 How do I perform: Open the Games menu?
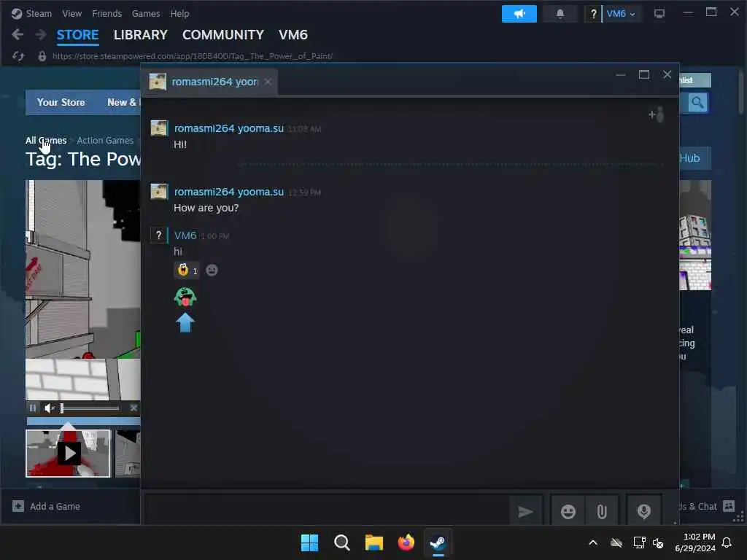[146, 13]
